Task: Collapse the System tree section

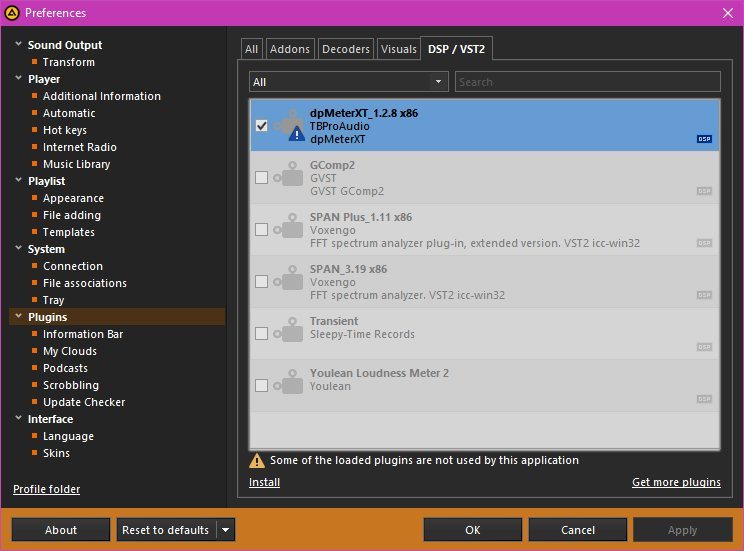Action: 19,248
